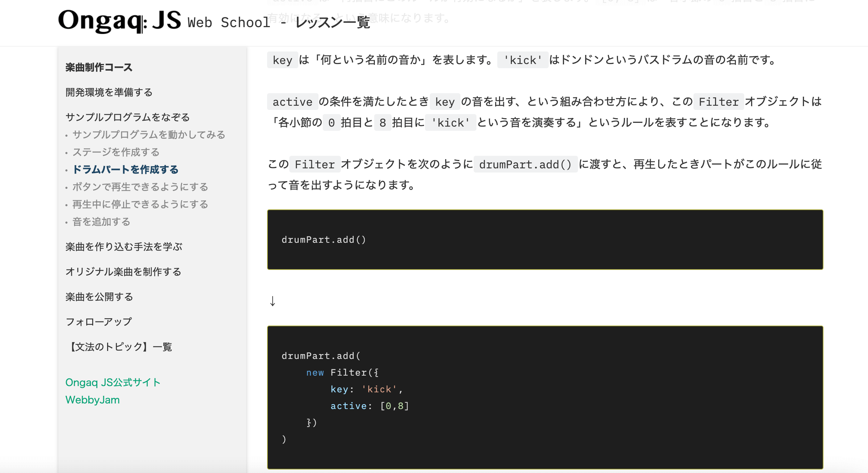Screen dimensions: 868x473
Task: Click inline code active in second paragraph
Action: [x=292, y=102]
